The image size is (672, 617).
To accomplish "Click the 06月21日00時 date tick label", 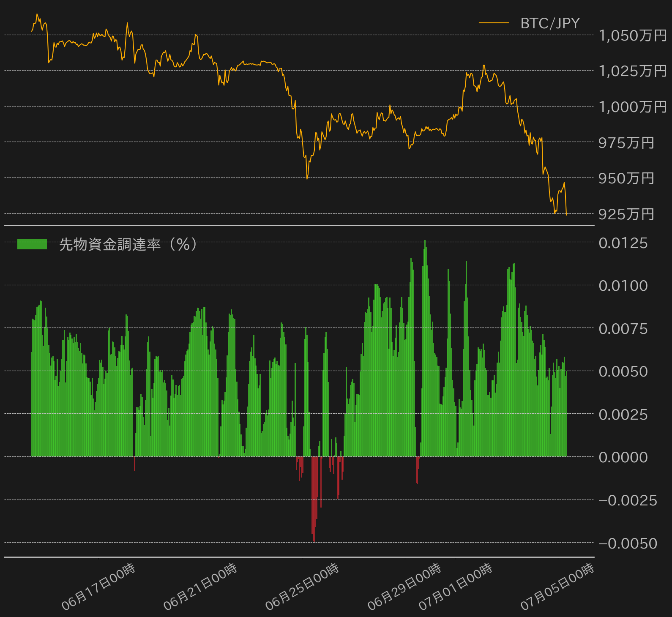I will coord(200,587).
